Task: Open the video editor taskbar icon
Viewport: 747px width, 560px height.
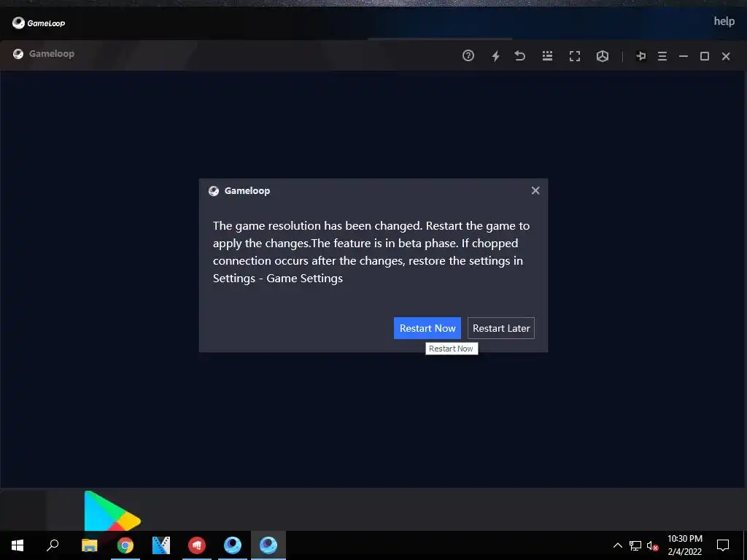Action: [161, 545]
